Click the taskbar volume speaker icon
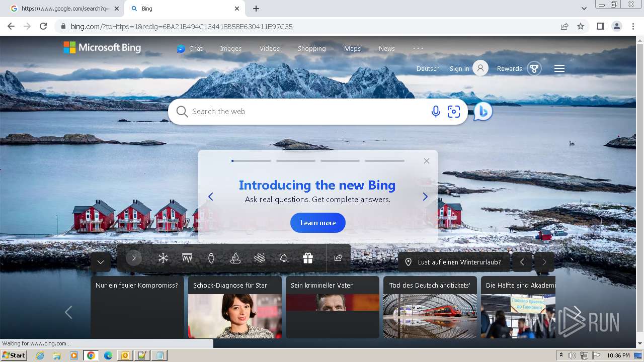 click(572, 355)
